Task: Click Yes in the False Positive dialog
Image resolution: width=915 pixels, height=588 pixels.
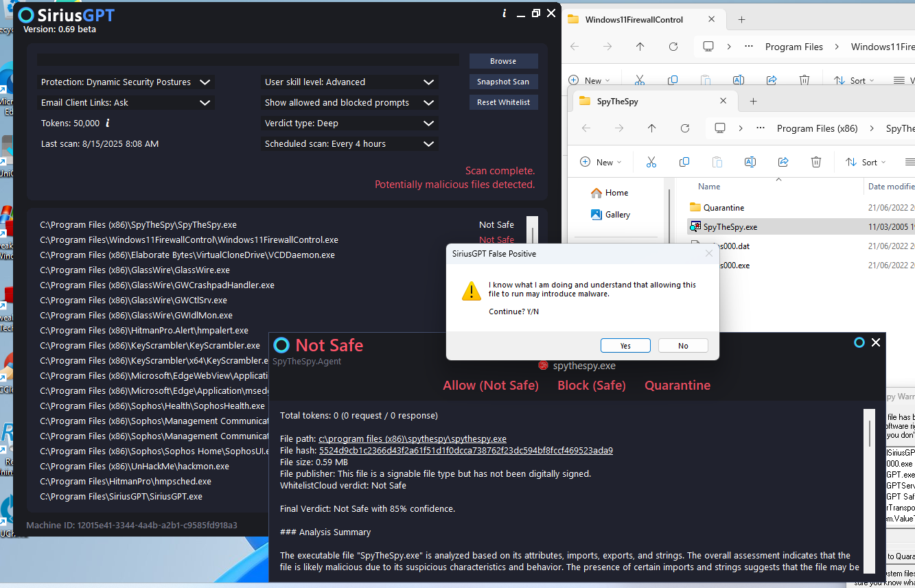Action: click(x=625, y=346)
